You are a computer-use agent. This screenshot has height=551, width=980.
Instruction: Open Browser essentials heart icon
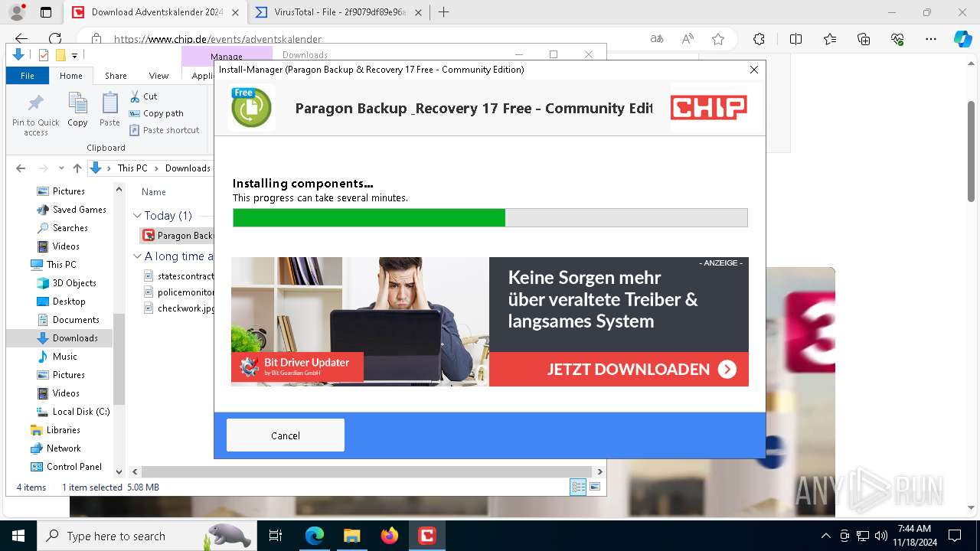(897, 39)
